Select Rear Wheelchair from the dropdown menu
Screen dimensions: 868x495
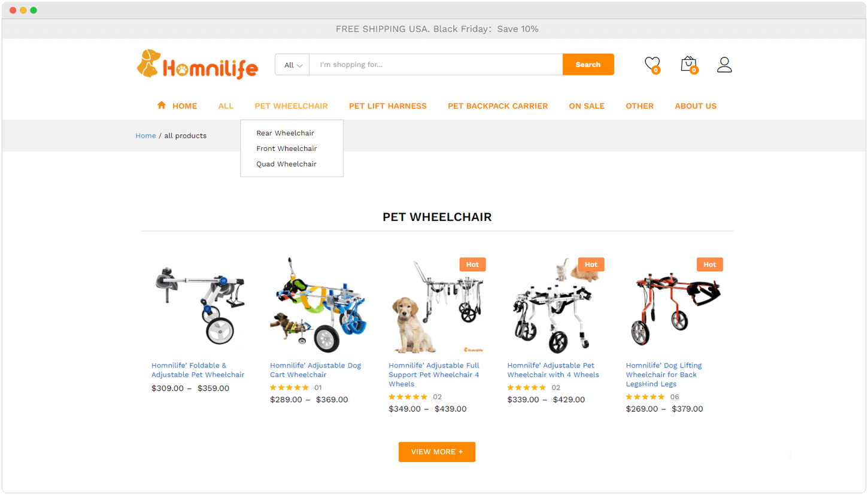point(285,133)
